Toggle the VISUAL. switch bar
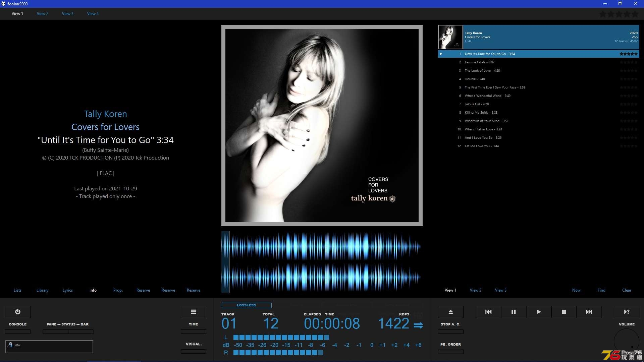This screenshot has width=644, height=362. pyautogui.click(x=194, y=351)
